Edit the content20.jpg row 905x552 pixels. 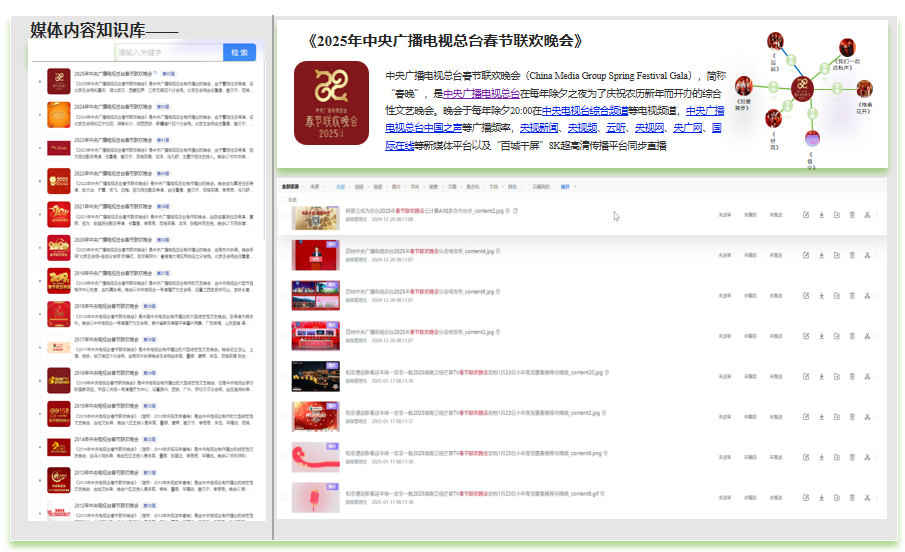pos(806,376)
